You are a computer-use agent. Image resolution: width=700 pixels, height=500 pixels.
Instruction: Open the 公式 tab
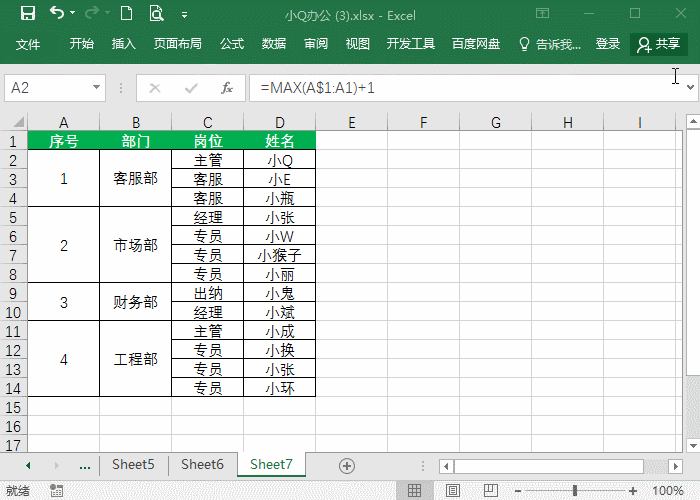tap(232, 44)
